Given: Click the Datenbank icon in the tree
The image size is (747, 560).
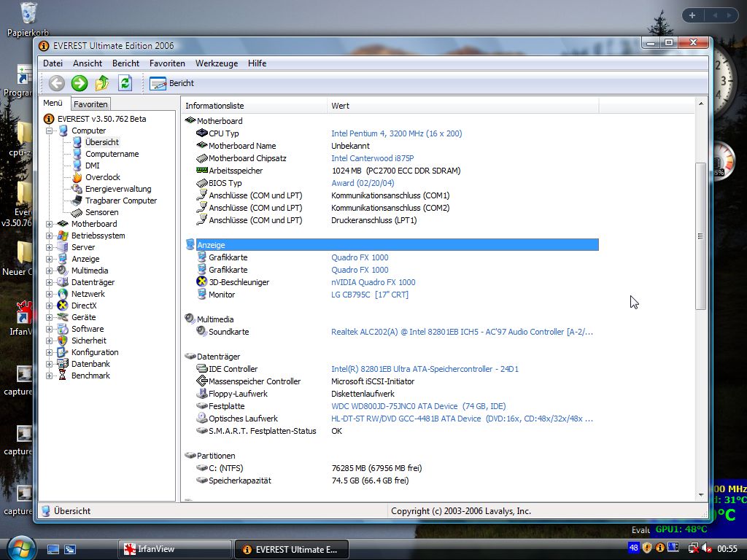Looking at the screenshot, I should coord(63,364).
